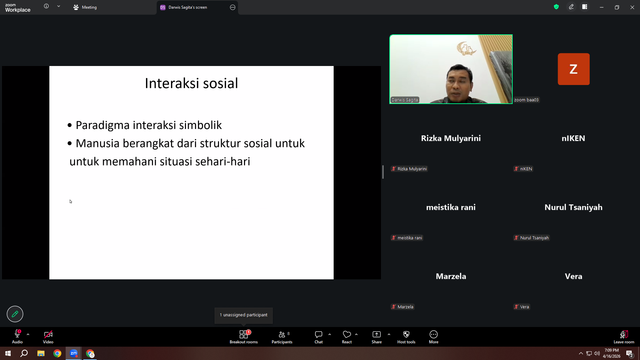Open Breakout rooms panel

click(244, 337)
